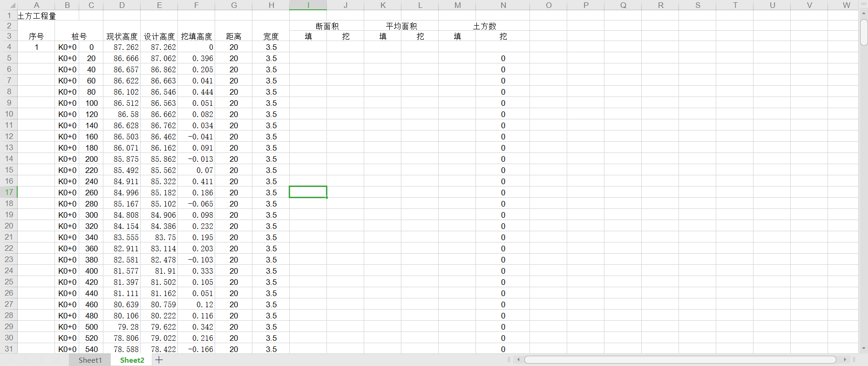
Task: Click the 桩号 header cell
Action: tap(79, 36)
